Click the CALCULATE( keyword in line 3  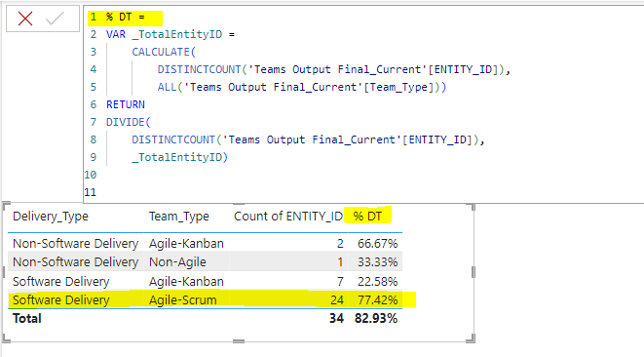164,52
